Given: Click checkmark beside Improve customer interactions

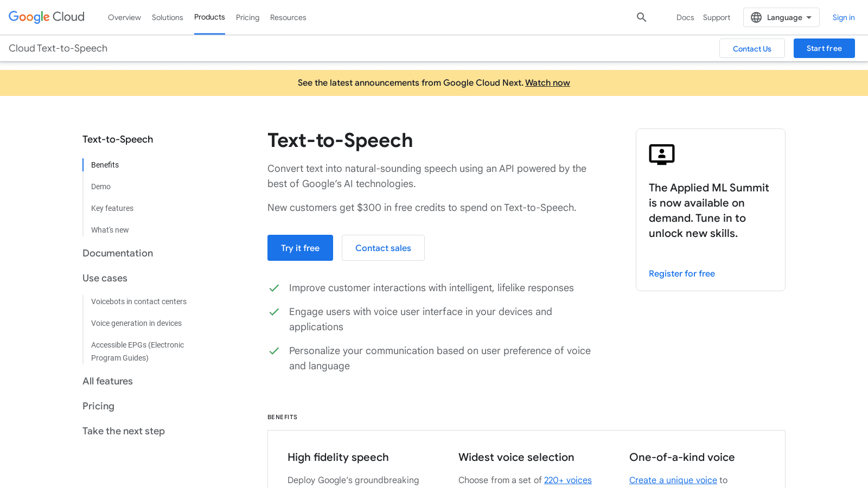Looking at the screenshot, I should [x=274, y=288].
